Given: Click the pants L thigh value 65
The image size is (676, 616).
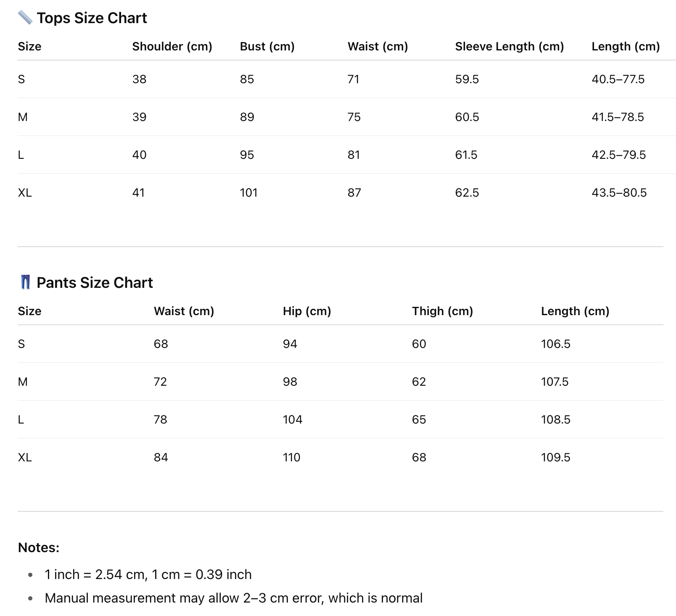Looking at the screenshot, I should 419,419.
